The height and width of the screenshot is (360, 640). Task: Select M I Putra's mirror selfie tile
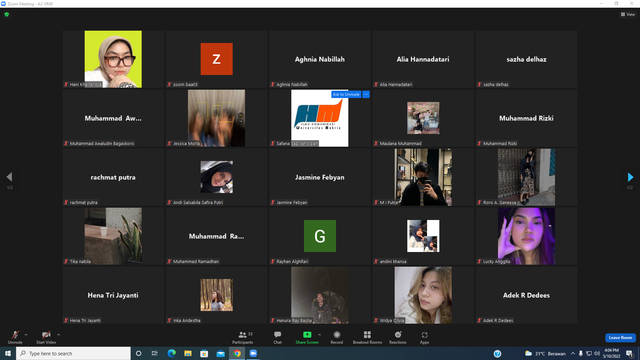[423, 177]
